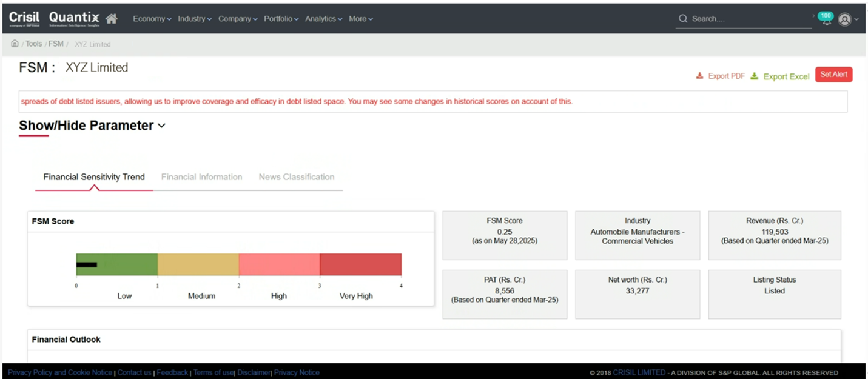Switch to the News Classification tab
Viewport: 868px width, 379px height.
[296, 177]
